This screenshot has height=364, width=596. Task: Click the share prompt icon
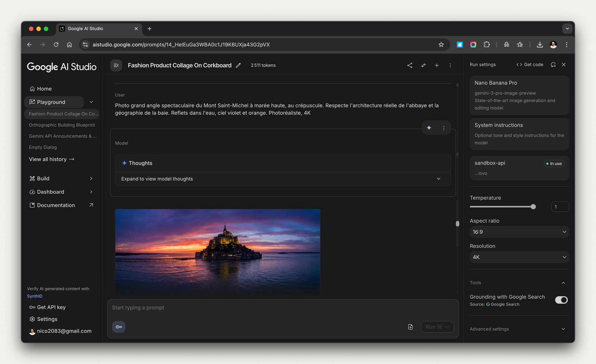[410, 65]
